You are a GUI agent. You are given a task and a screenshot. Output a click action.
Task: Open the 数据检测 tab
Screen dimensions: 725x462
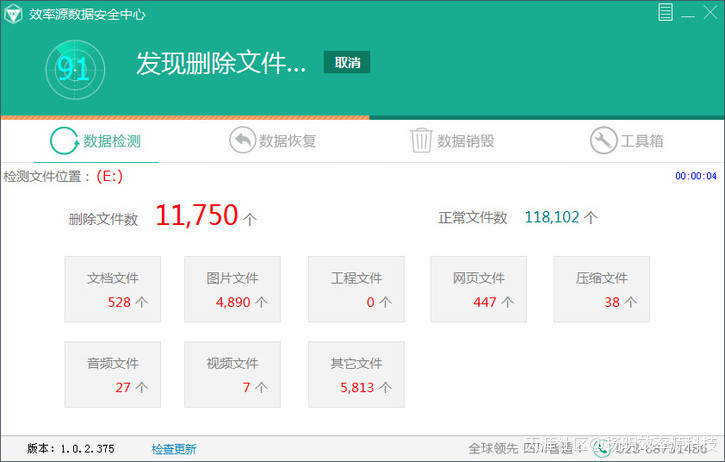pyautogui.click(x=96, y=141)
